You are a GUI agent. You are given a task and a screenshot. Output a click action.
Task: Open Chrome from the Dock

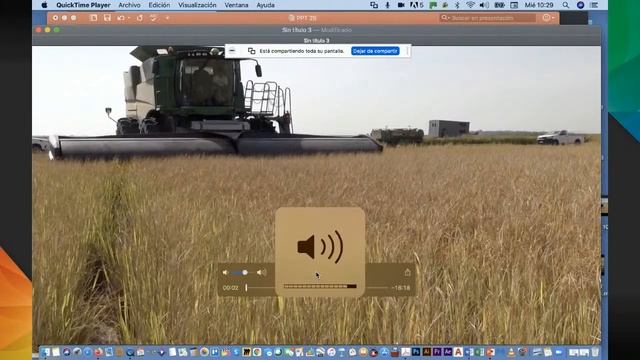click(257, 352)
